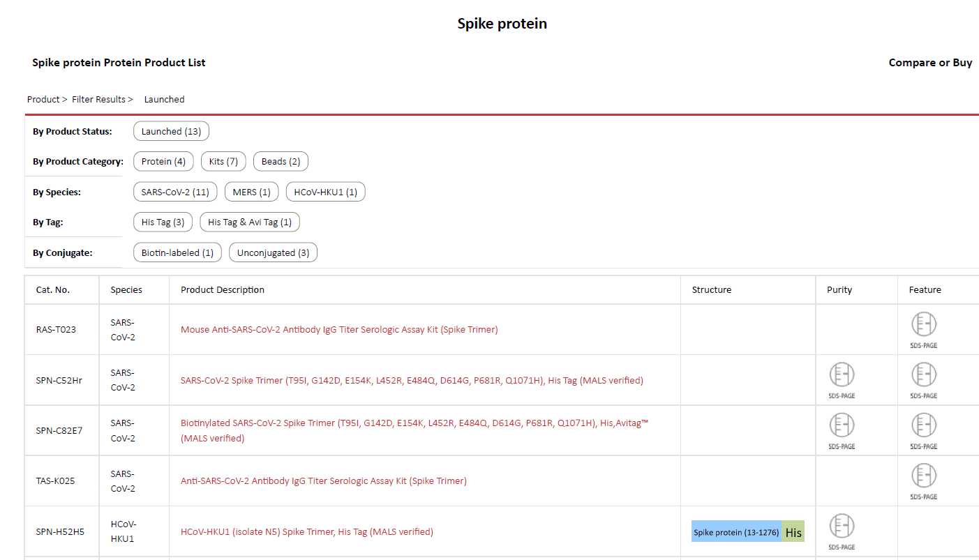Click the Filter Results breadcrumb
Screen dimensions: 979x560
(98, 99)
